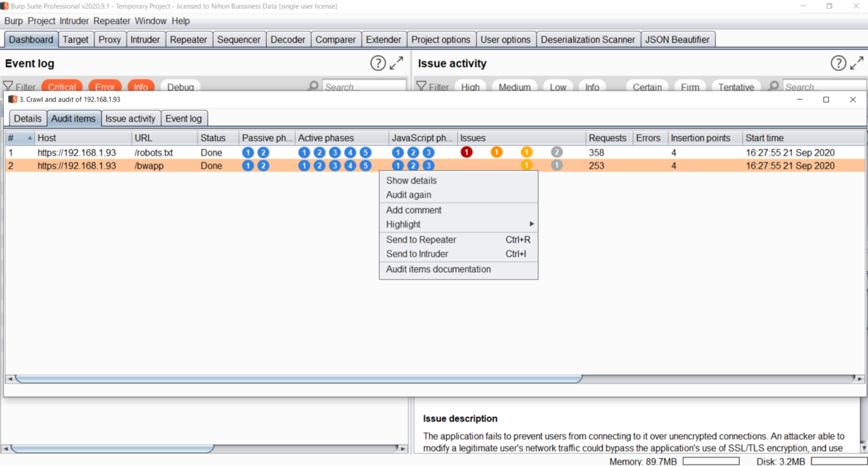
Task: Toggle Info filter in Event log
Action: pos(140,87)
